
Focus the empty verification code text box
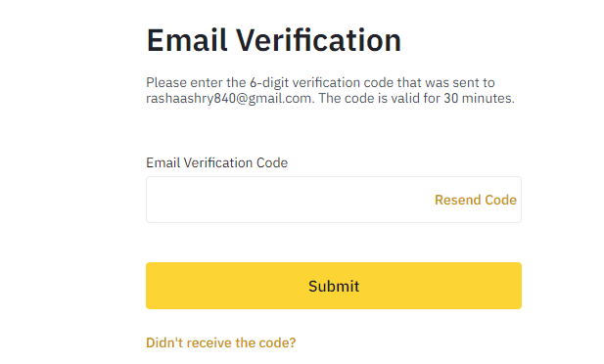pos(289,200)
